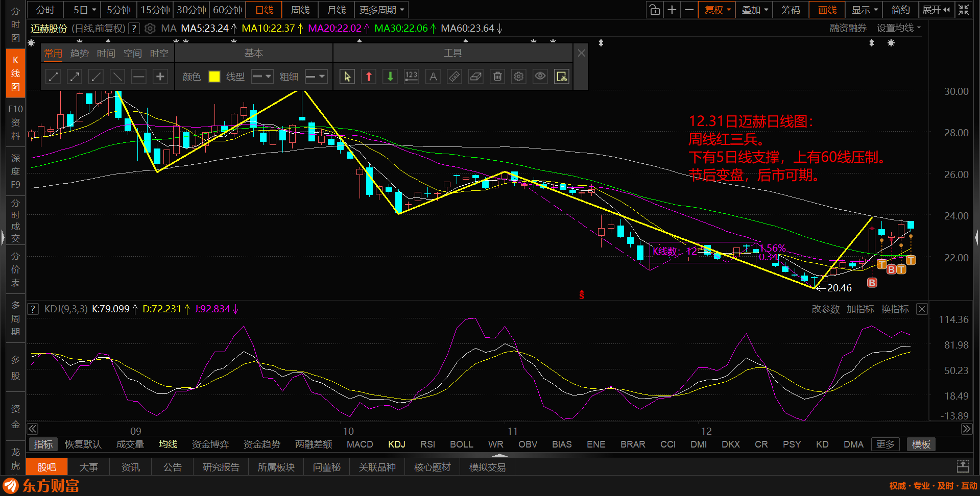Click the yellow line color swatch
The image size is (980, 496).
(x=214, y=77)
